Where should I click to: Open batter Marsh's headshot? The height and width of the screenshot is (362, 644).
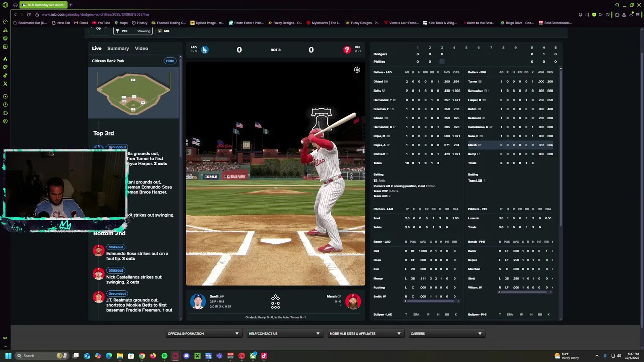point(353,301)
